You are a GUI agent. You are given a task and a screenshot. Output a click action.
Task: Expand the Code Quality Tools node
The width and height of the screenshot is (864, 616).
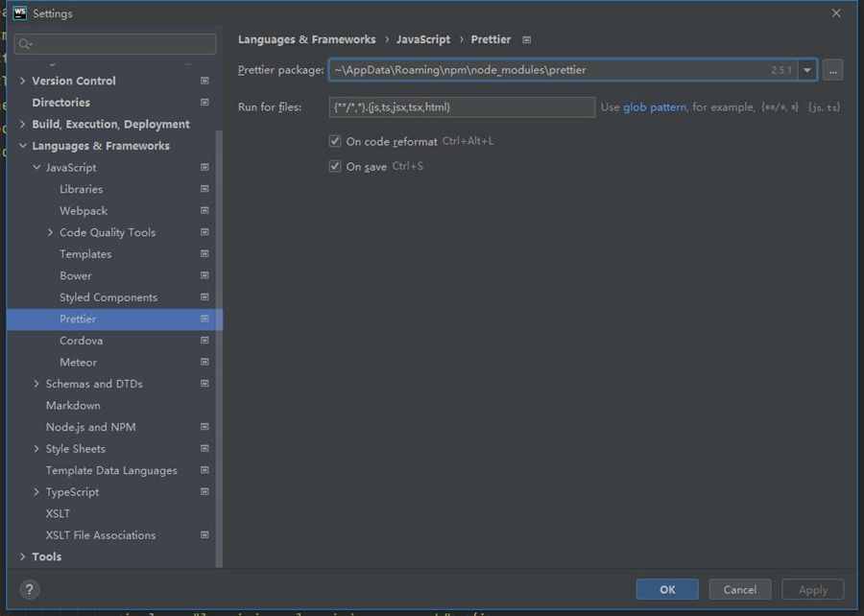point(51,232)
